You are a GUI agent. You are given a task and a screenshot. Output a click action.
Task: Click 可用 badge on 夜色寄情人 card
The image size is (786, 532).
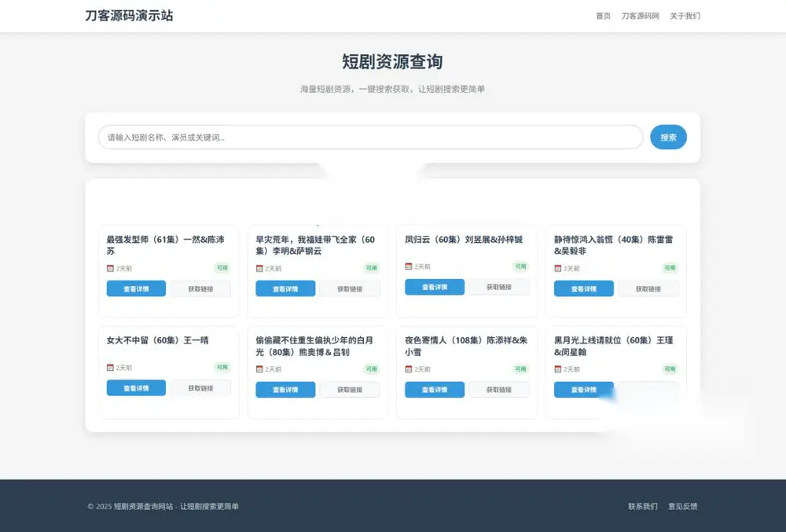point(520,369)
